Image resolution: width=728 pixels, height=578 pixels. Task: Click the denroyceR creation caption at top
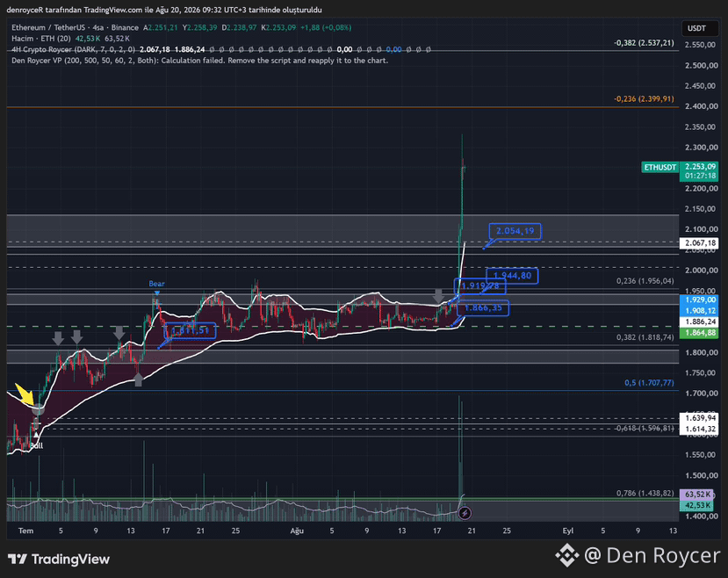[x=164, y=10]
